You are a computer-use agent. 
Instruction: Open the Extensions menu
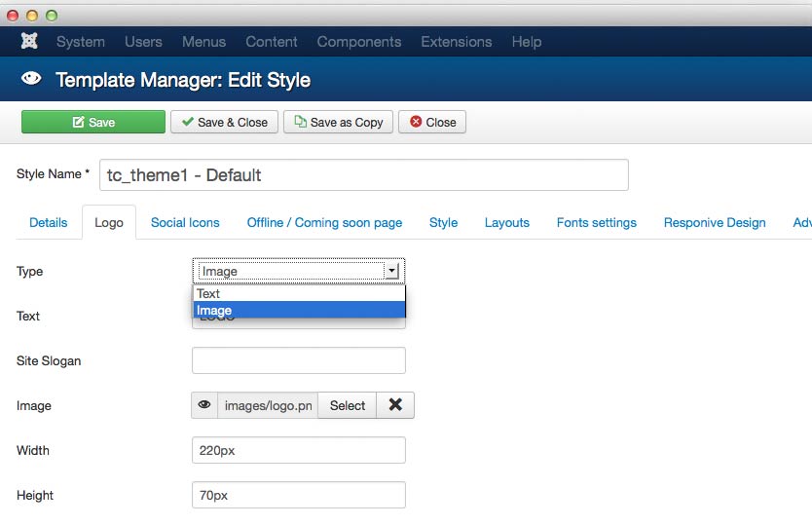[x=456, y=42]
